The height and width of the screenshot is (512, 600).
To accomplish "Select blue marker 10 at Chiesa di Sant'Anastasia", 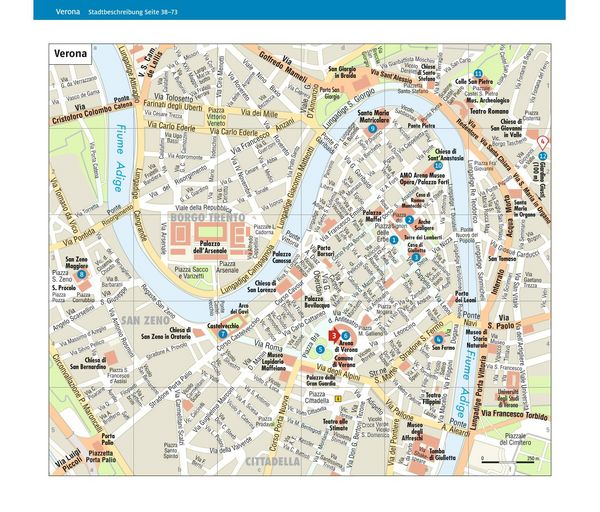I will tap(439, 165).
